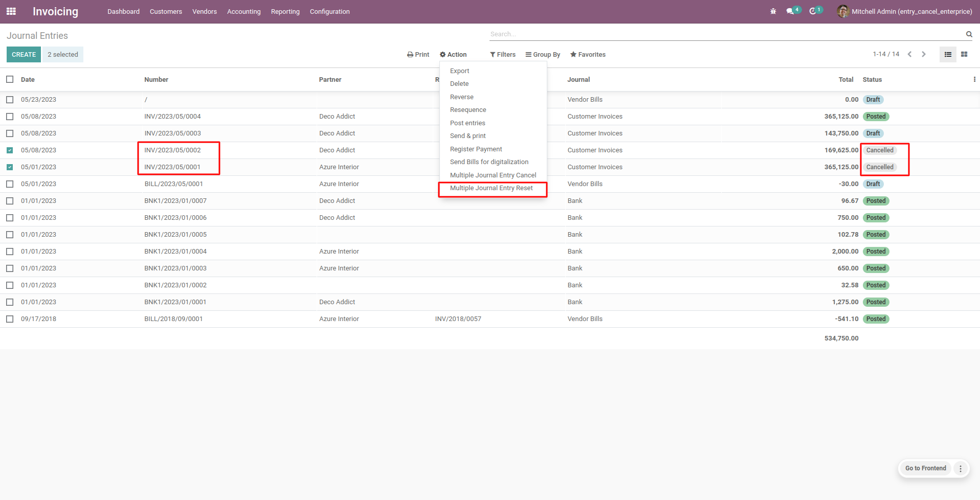
Task: Open the conversations message icon
Action: click(x=790, y=11)
